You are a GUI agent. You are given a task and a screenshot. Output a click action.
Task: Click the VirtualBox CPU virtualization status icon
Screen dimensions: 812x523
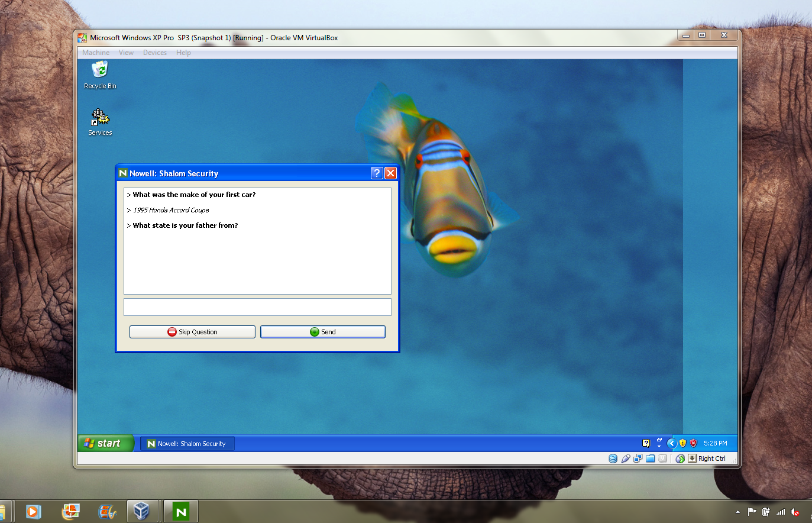pos(662,459)
